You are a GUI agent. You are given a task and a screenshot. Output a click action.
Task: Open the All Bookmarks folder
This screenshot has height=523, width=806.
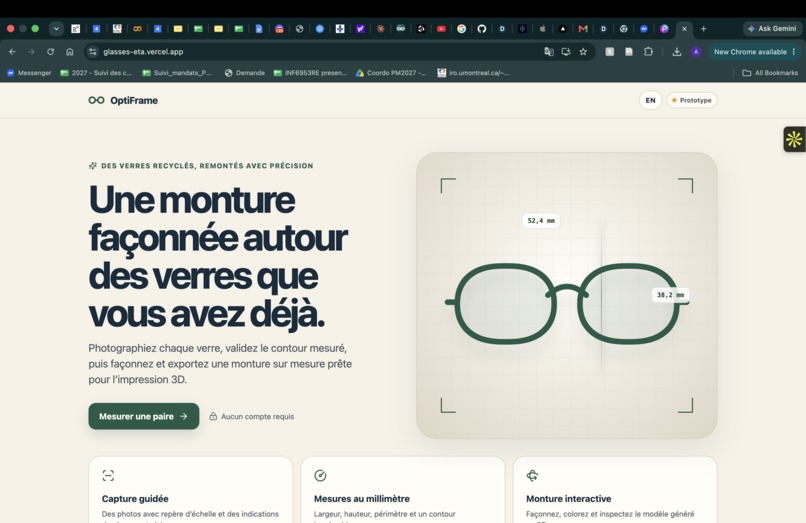click(x=770, y=73)
